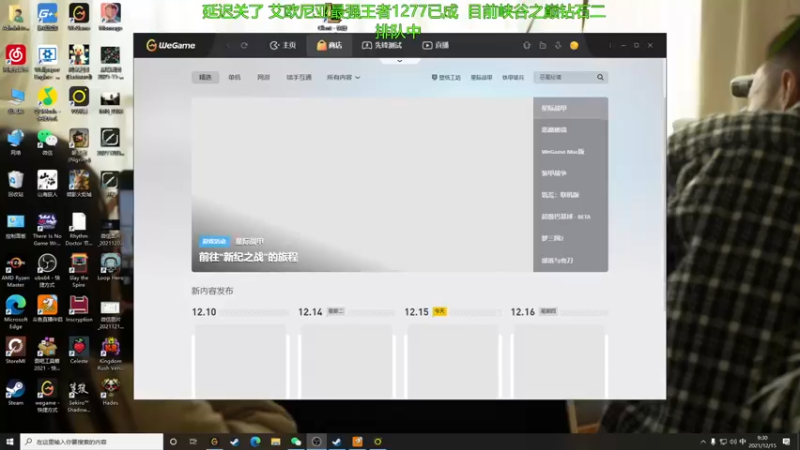Open Celeste desktop shortcut
Viewport: 800px width, 450px height.
pyautogui.click(x=79, y=351)
